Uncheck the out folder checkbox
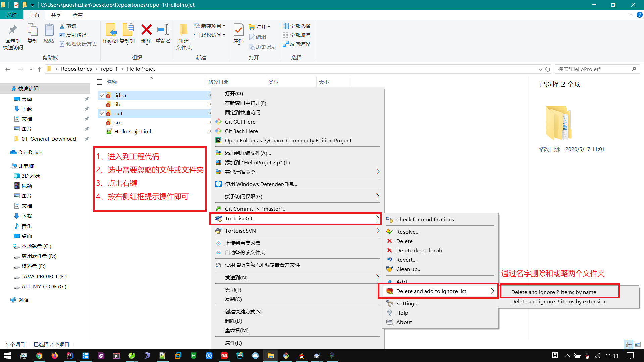Screen dimensions: 644x362 coord(102,113)
